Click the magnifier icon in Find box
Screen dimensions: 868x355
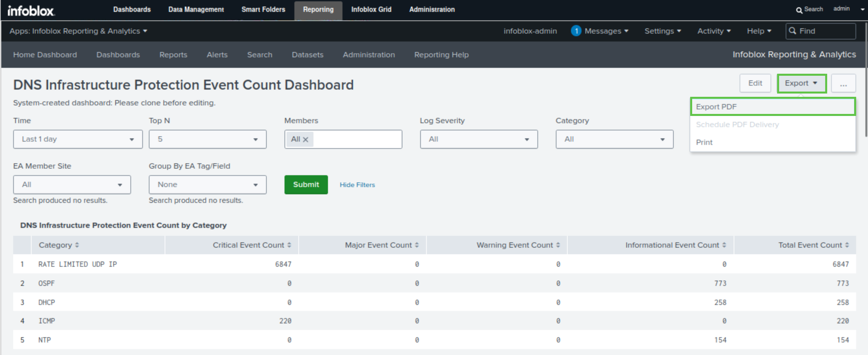pyautogui.click(x=793, y=31)
